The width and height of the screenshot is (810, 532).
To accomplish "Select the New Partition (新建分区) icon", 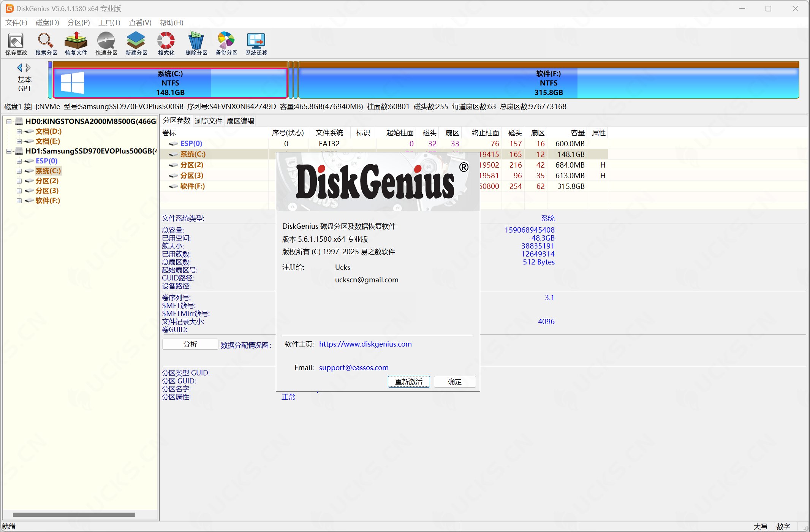I will coord(136,44).
